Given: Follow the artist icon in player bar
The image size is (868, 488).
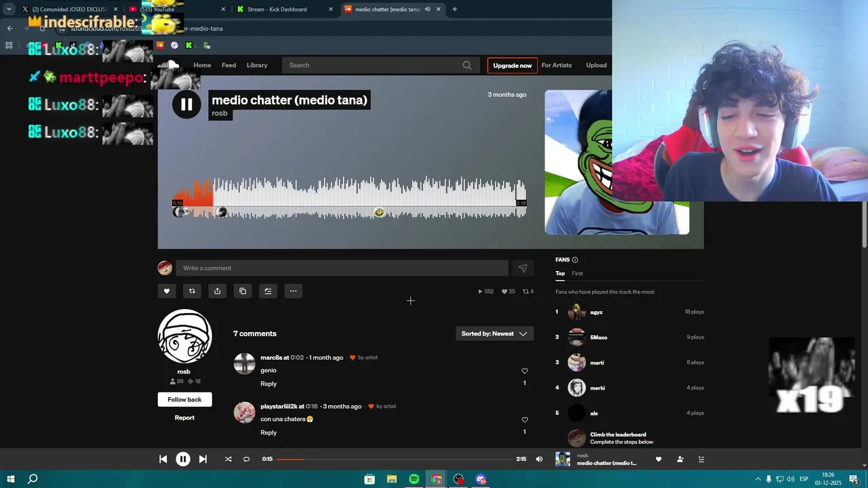Looking at the screenshot, I should click(x=680, y=459).
